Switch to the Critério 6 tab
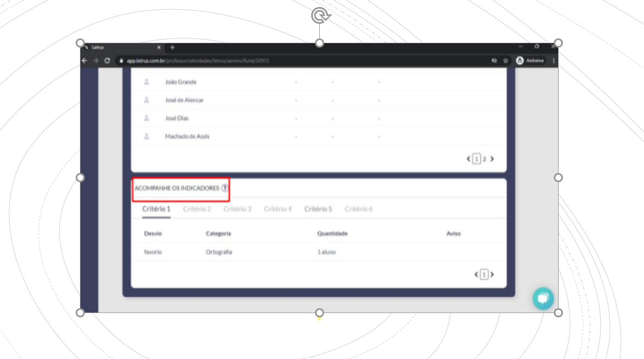 (359, 209)
